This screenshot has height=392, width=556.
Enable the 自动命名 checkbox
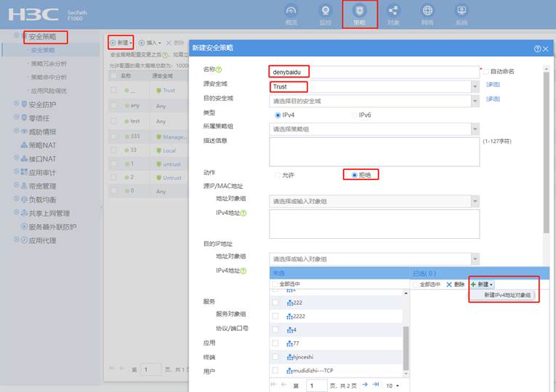click(x=486, y=72)
